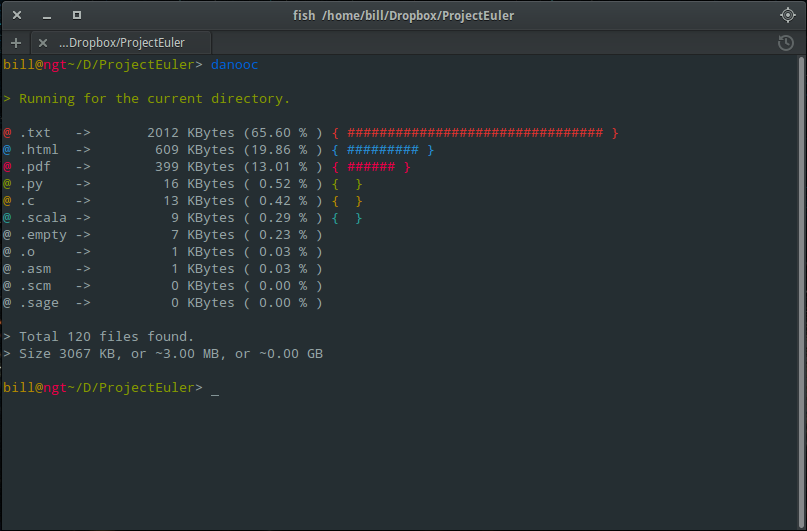This screenshot has width=807, height=531.
Task: Maximize the terminal window
Action: (77, 15)
